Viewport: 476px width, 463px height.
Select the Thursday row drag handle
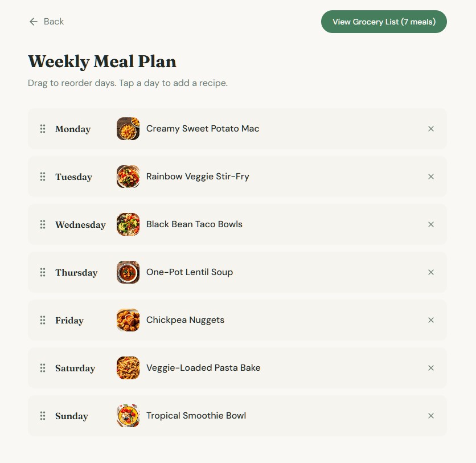coord(43,272)
